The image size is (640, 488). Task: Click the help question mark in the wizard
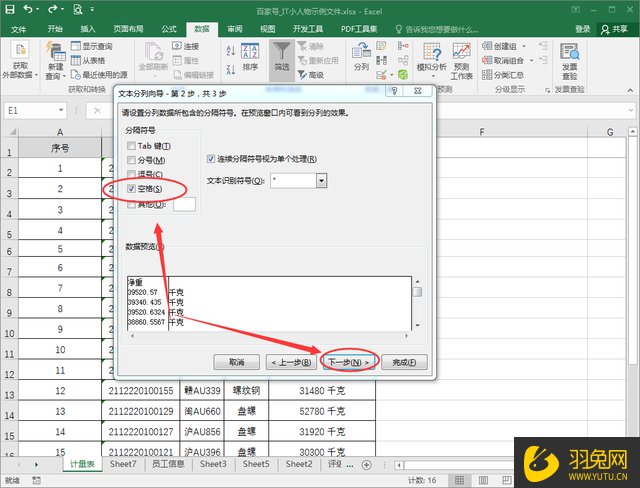point(394,91)
